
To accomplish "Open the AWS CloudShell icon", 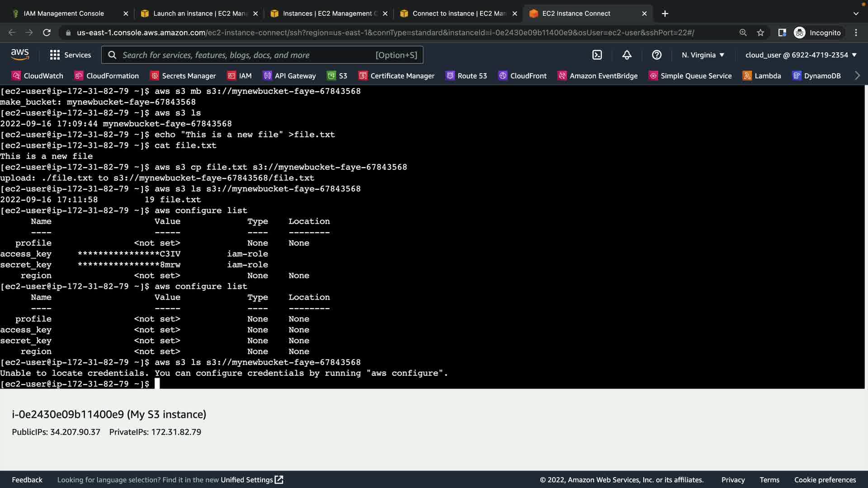I will pos(597,55).
